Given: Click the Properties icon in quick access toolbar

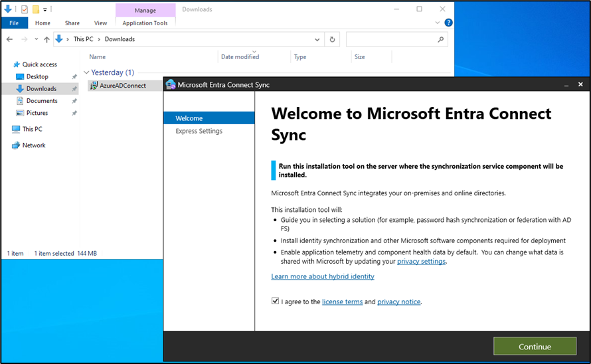Looking at the screenshot, I should pyautogui.click(x=25, y=9).
